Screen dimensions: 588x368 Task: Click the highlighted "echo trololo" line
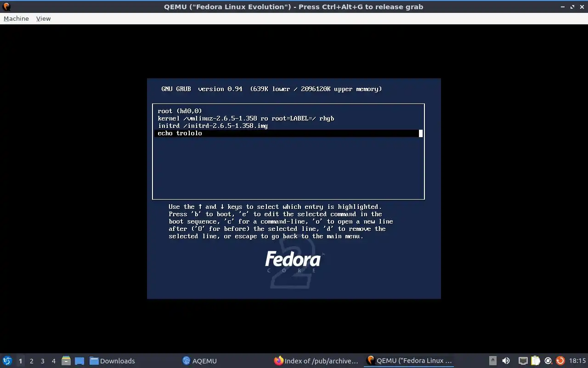coord(288,133)
